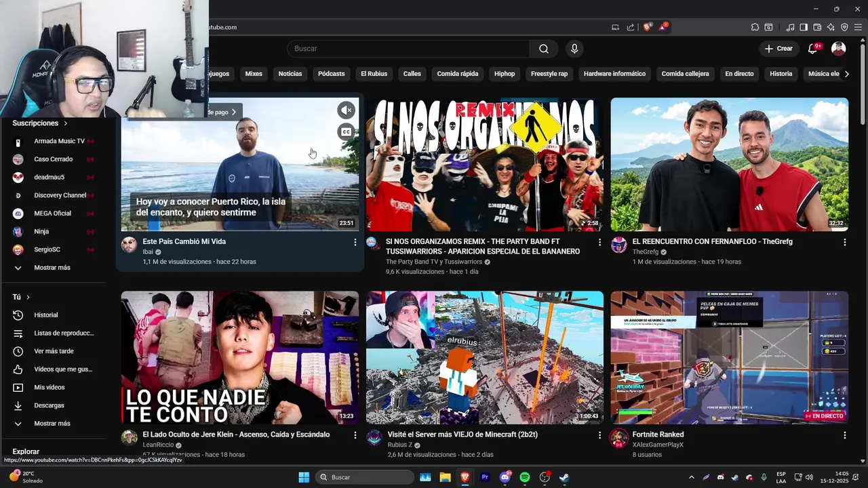Screen dimensions: 868x488
Task: Click the YouTube search input field
Action: tap(408, 49)
